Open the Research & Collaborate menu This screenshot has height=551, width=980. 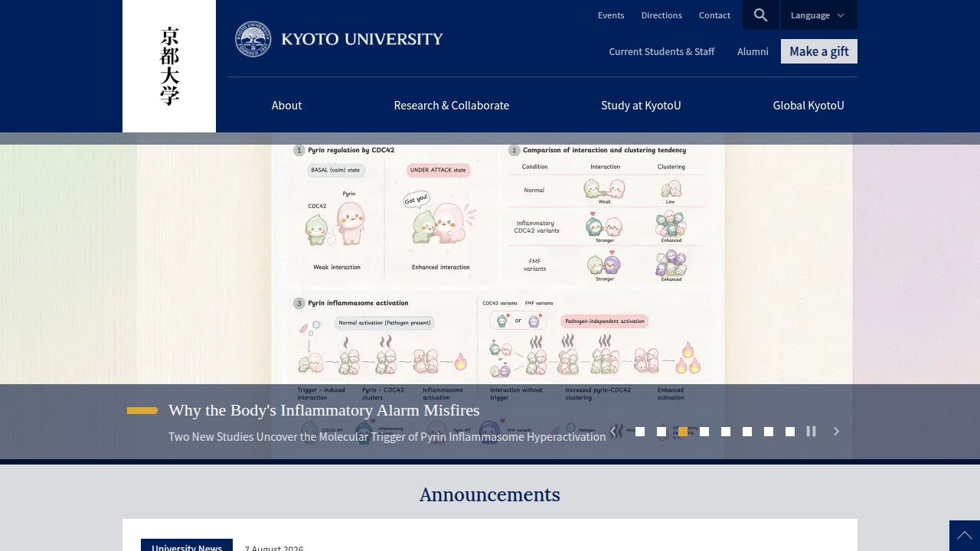(452, 106)
